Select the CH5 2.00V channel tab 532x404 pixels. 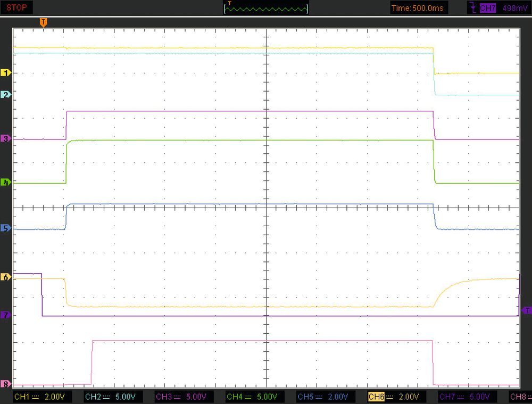(324, 397)
